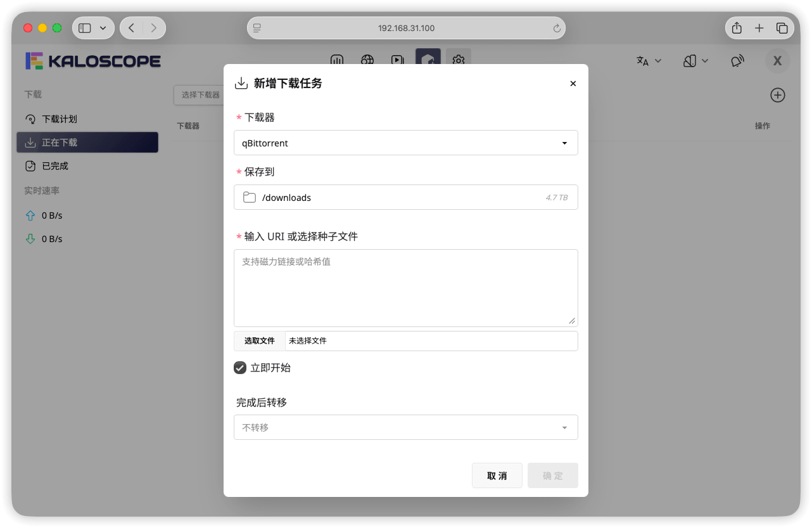Select the 正在下载 sidebar item

click(87, 143)
